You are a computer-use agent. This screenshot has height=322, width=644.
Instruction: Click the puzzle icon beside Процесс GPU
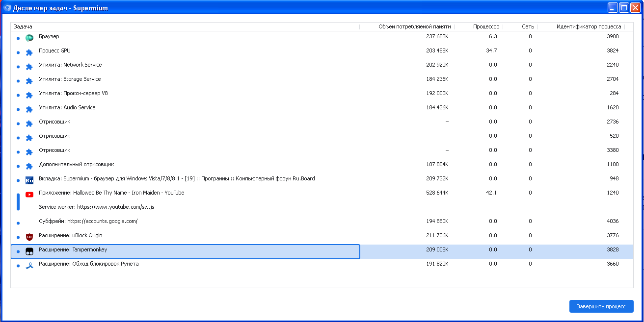29,52
